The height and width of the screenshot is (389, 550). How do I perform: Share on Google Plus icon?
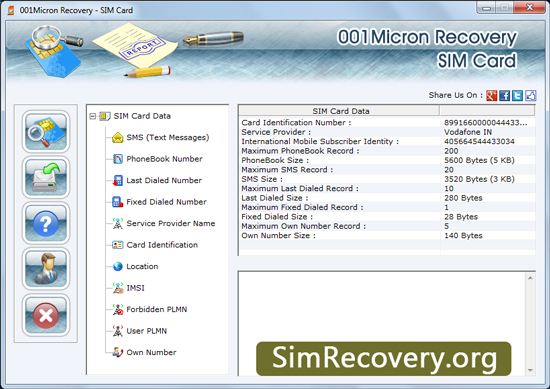[491, 95]
